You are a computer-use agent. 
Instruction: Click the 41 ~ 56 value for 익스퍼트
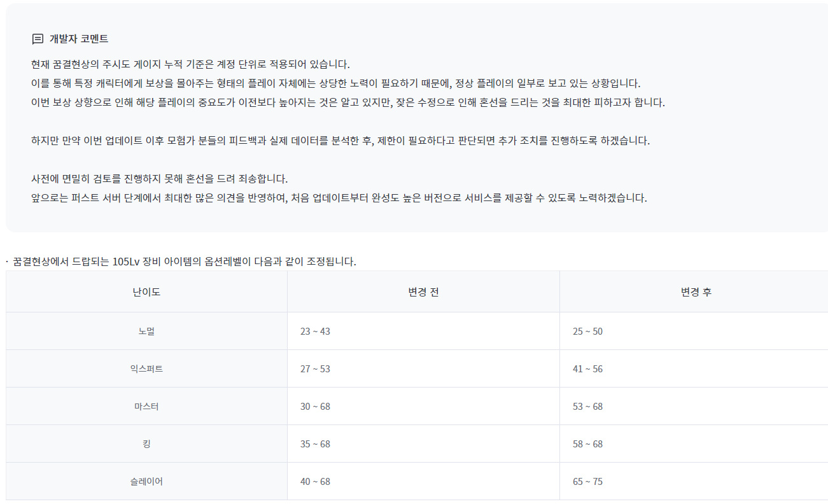(x=587, y=369)
